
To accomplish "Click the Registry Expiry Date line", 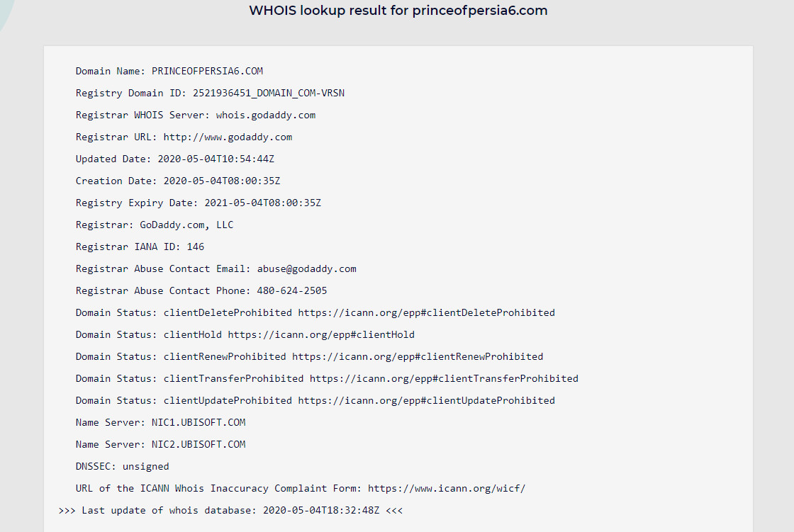I will (x=198, y=203).
